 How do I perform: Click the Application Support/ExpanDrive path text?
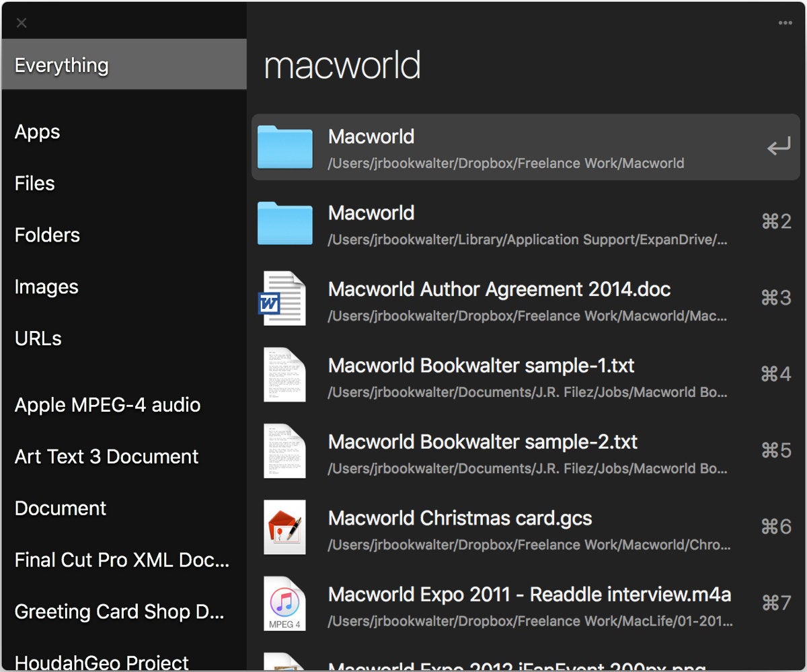527,239
